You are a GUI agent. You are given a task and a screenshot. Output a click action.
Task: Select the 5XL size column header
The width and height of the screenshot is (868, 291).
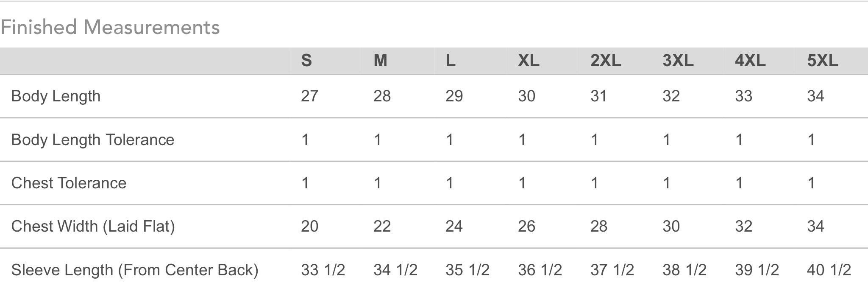pyautogui.click(x=823, y=61)
